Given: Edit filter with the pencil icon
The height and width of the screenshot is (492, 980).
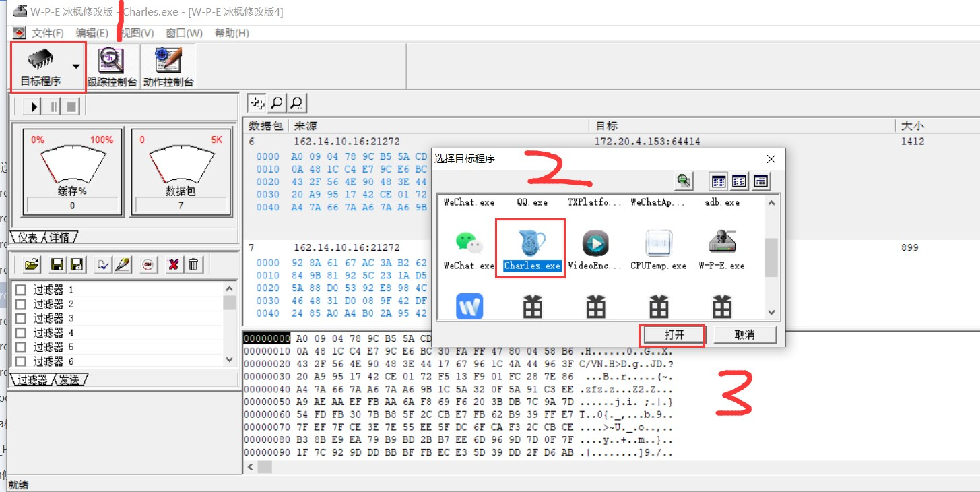Looking at the screenshot, I should pyautogui.click(x=122, y=264).
